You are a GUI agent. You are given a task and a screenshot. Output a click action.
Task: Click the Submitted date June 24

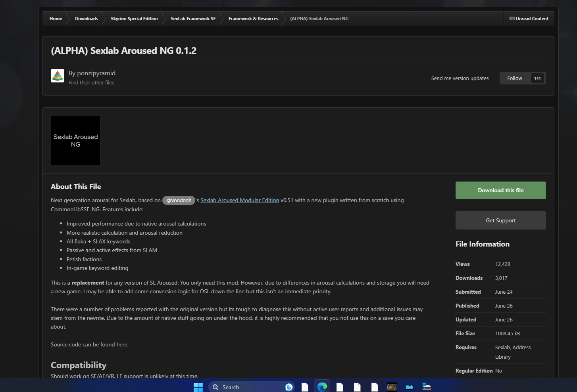click(x=504, y=292)
